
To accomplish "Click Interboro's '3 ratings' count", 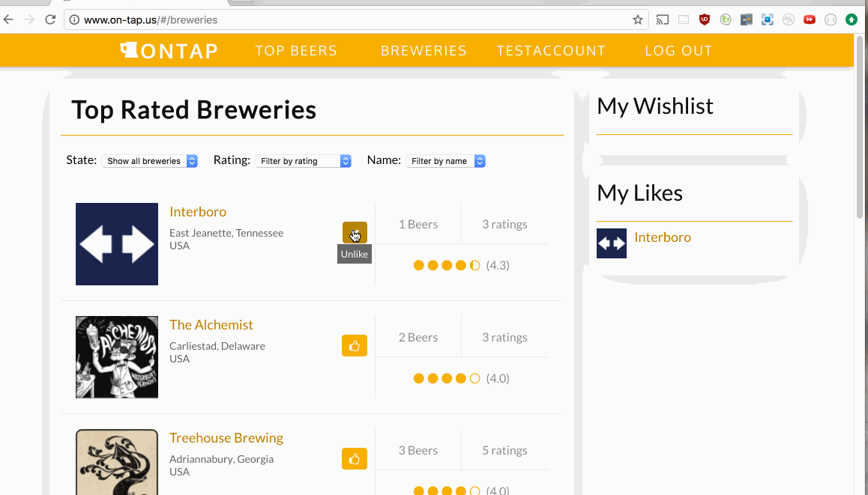I will click(x=504, y=224).
